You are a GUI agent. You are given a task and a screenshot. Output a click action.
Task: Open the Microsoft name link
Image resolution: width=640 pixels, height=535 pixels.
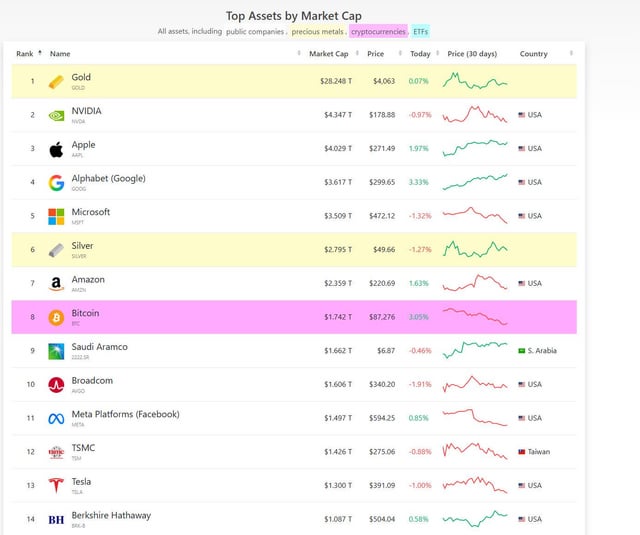[91, 212]
